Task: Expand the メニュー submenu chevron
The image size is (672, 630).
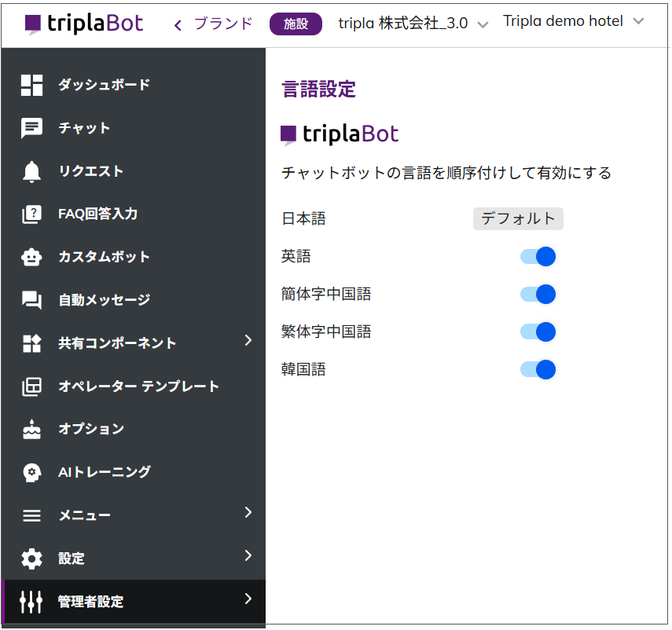Action: tap(248, 512)
